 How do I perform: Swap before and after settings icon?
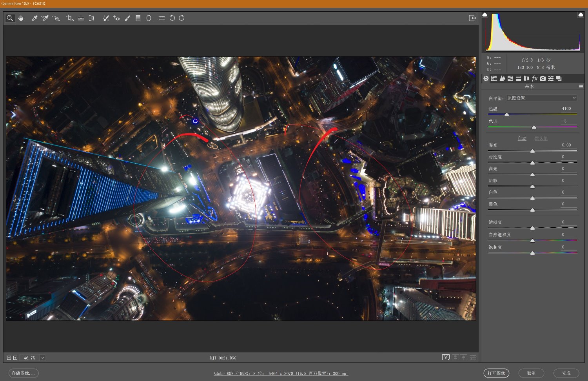(456, 357)
